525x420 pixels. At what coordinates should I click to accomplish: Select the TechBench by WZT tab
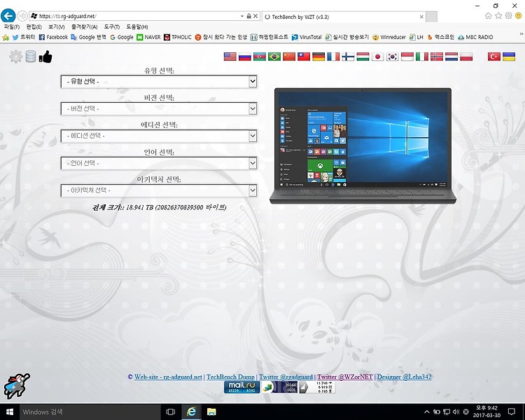(x=344, y=17)
